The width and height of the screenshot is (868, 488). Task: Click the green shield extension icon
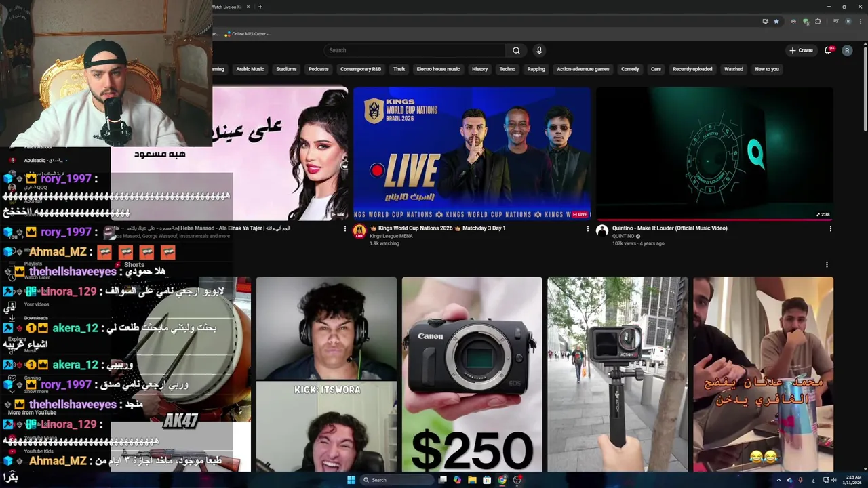point(806,21)
